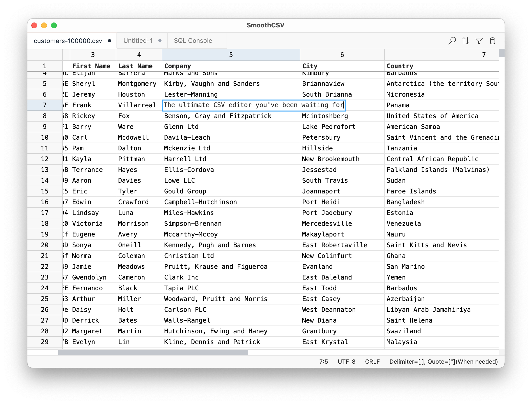Screen dimensions: 532x404
Task: Select row number 7
Action: pyautogui.click(x=45, y=105)
